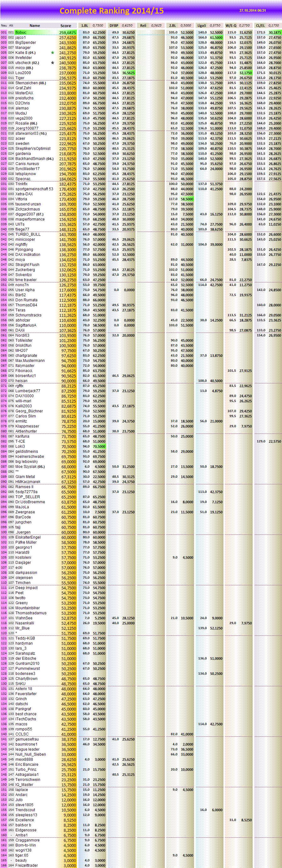Select the name Lumberjack77
The height and width of the screenshot is (868, 282).
click(28, 391)
